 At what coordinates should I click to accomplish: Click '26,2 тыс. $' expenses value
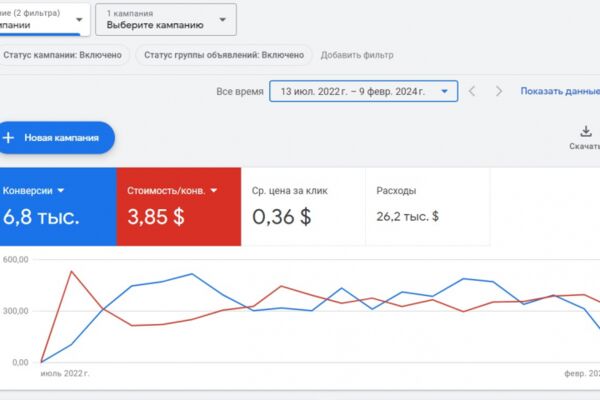tap(408, 217)
